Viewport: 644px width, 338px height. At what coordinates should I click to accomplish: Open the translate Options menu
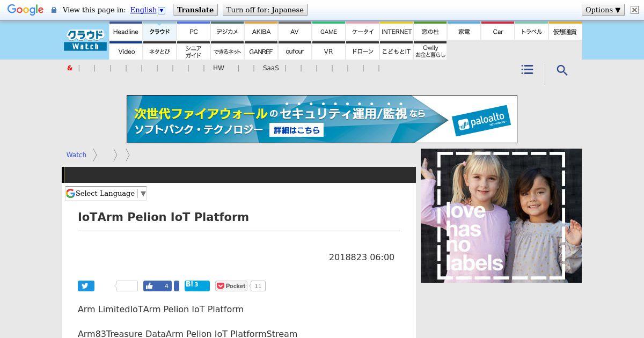[x=603, y=10]
